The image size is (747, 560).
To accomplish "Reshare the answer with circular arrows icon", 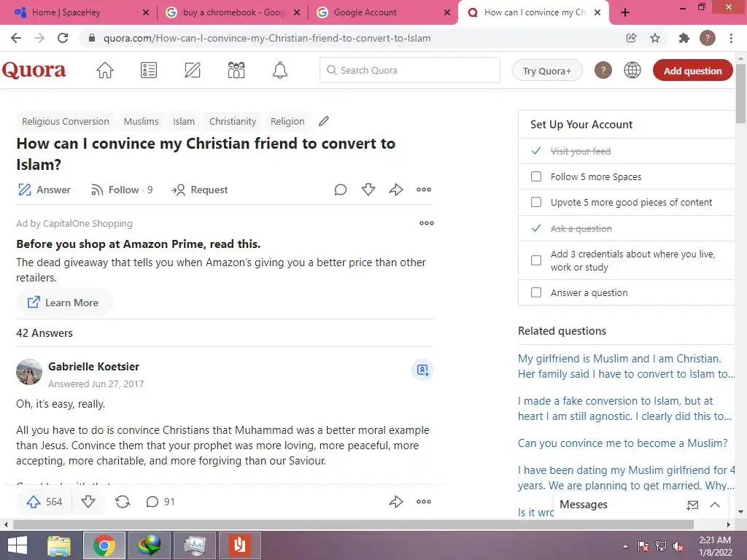I will click(x=123, y=502).
